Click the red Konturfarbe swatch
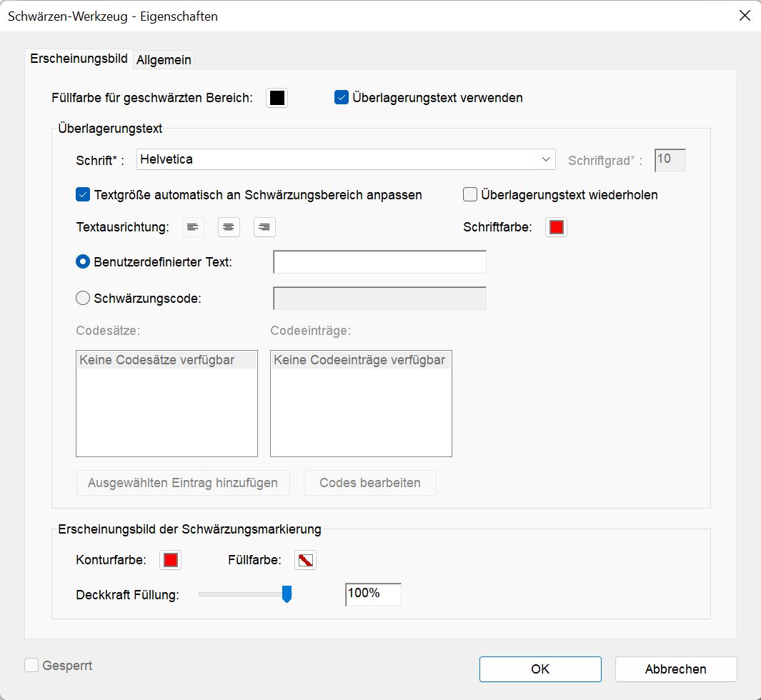The image size is (761, 700). (x=170, y=560)
